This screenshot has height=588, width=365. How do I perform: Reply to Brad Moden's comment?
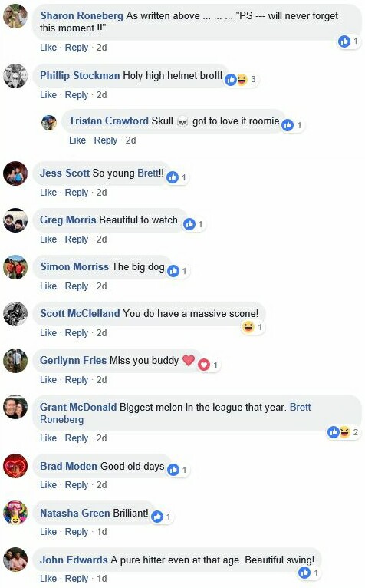[x=77, y=485]
